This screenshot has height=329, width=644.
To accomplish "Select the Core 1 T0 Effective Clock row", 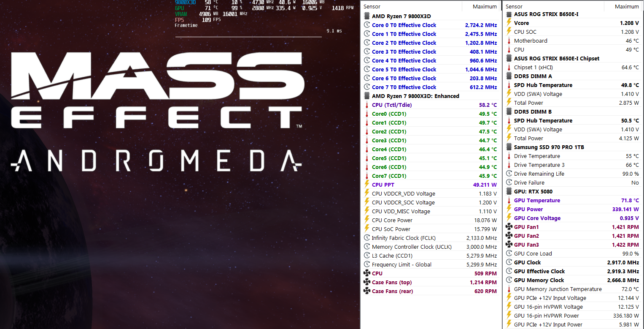I will 430,34.
